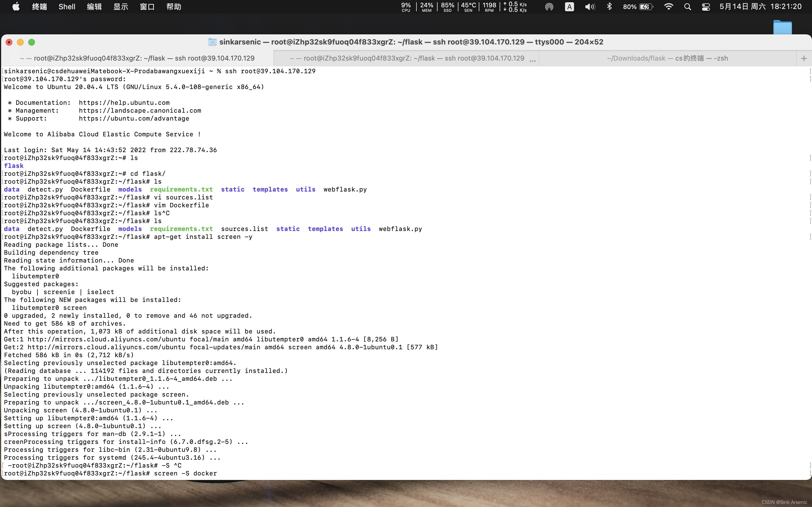The image size is (812, 507).
Task: Click the folder proxy icon in title bar
Action: pos(212,42)
